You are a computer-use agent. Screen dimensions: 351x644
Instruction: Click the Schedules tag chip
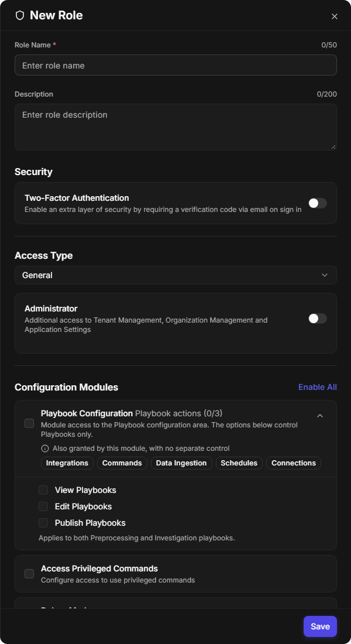239,463
